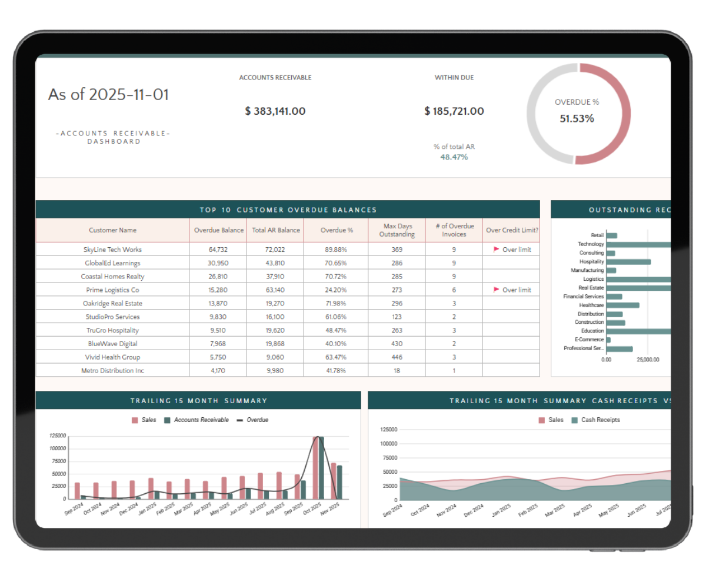Click the Over Credit Limit? column header
706x588 pixels.
click(x=511, y=230)
